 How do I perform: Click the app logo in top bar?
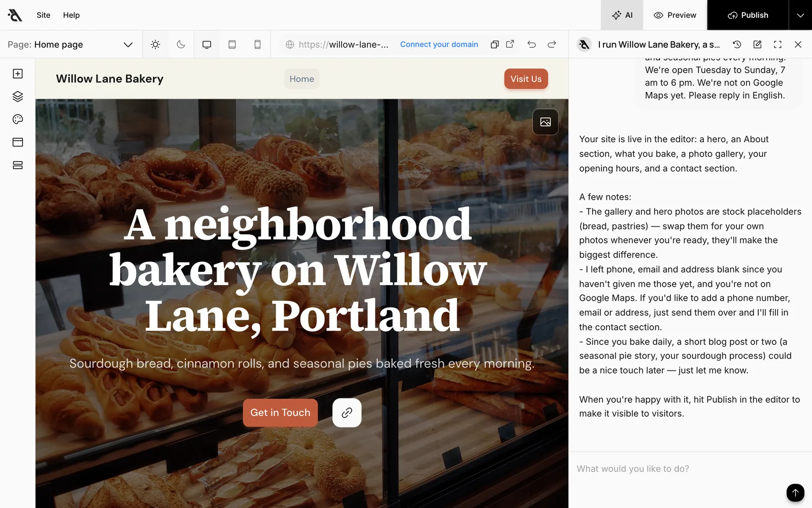[x=15, y=15]
